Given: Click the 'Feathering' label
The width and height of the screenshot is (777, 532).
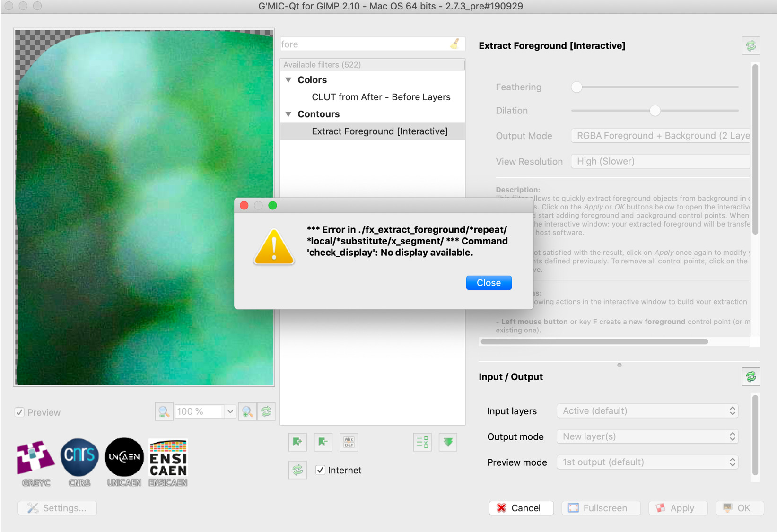Looking at the screenshot, I should click(518, 87).
